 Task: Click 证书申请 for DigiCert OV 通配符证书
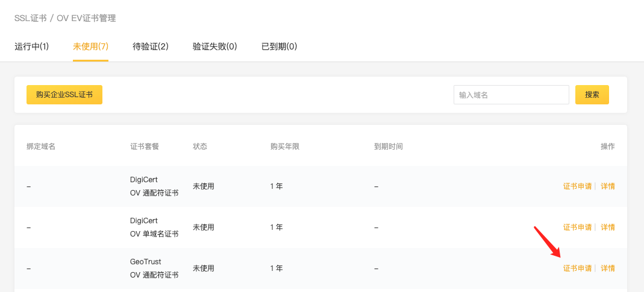point(577,186)
